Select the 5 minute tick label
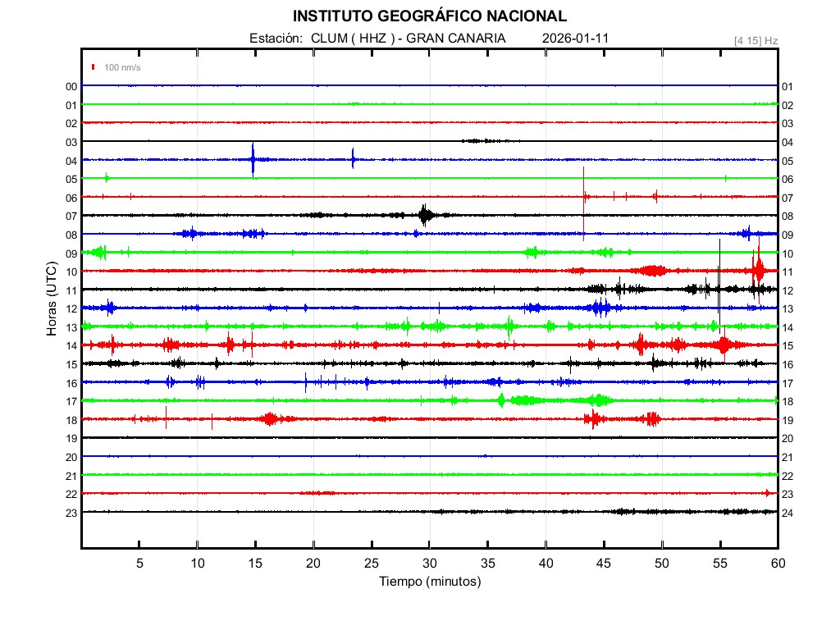Screen dimensions: 840x630 [139, 564]
